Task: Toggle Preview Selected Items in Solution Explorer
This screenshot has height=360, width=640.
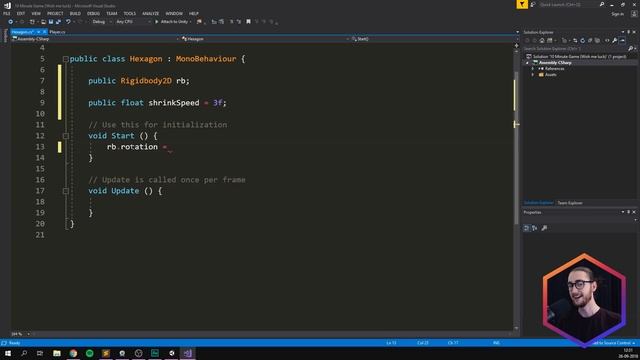Action: pos(622,40)
